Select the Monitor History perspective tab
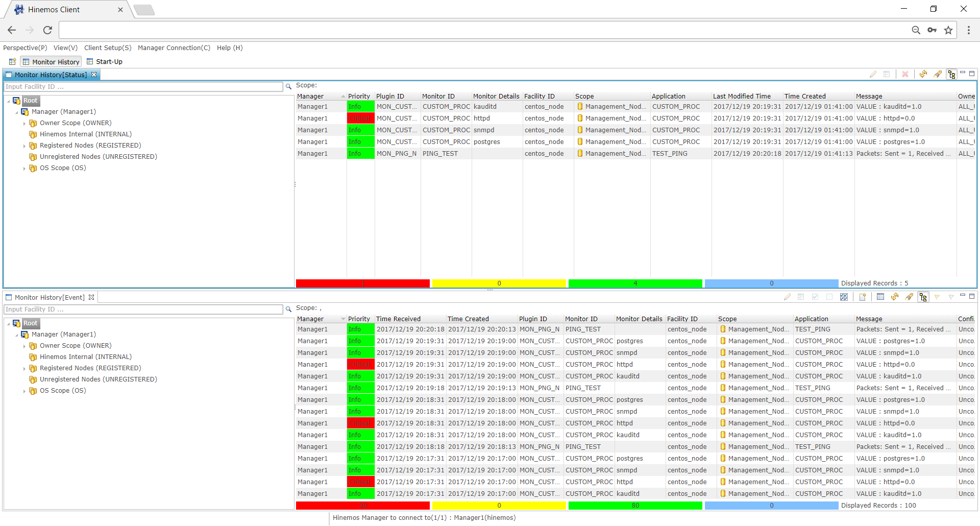The image size is (980, 526). pos(51,62)
